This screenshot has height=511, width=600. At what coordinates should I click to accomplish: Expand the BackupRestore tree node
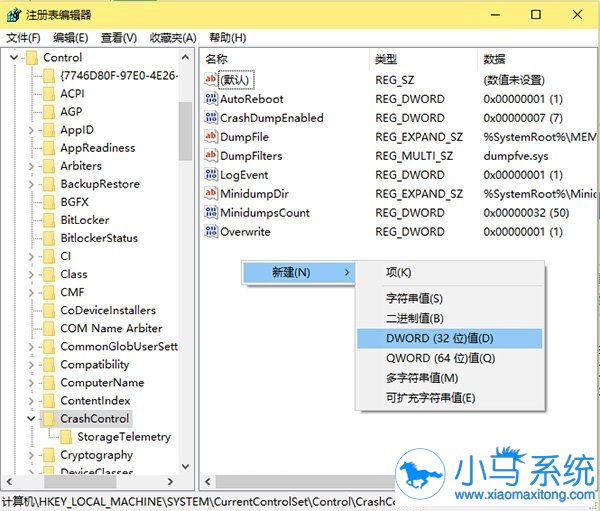click(31, 184)
